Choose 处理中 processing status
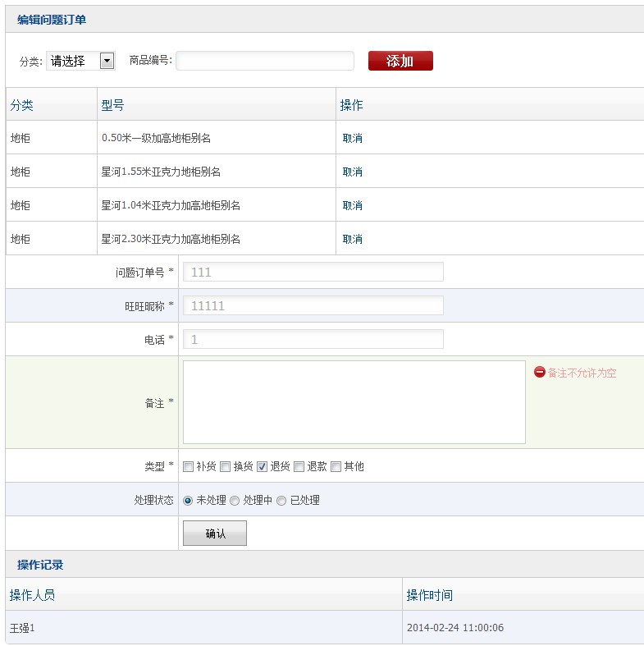 (235, 500)
